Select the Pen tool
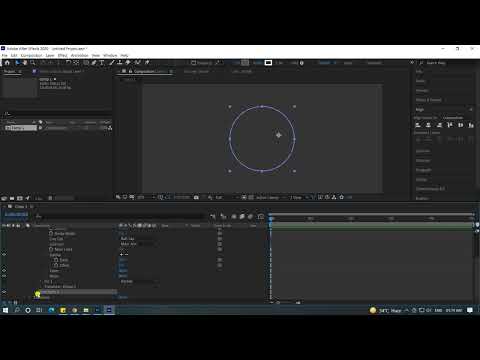Viewport: 480px width, 360px height. point(94,63)
